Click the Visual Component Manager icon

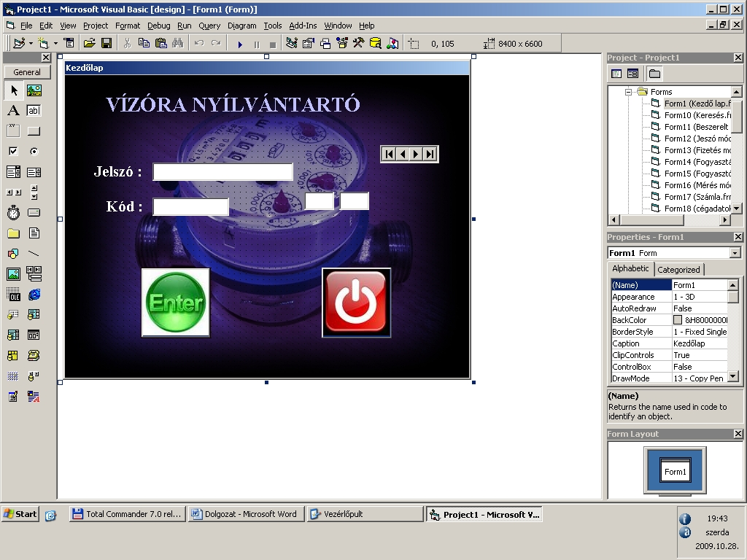tap(392, 43)
